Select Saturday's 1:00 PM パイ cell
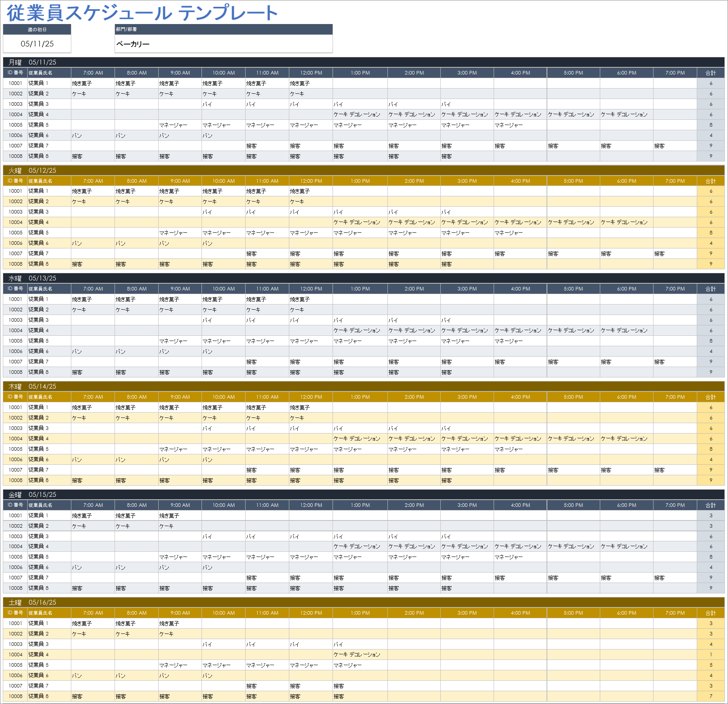 [359, 644]
